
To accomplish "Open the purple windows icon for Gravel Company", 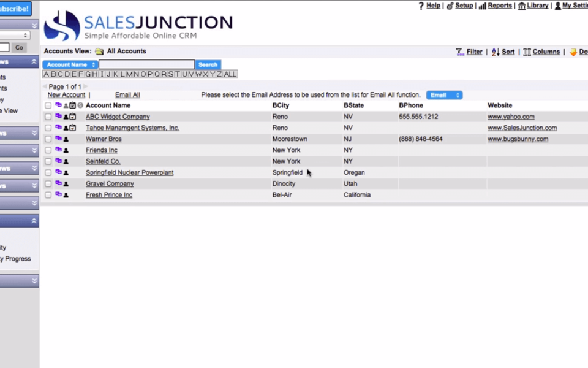I will coord(58,183).
